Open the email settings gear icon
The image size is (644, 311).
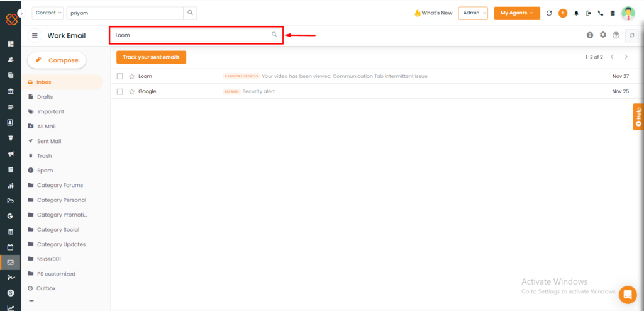[x=603, y=35]
